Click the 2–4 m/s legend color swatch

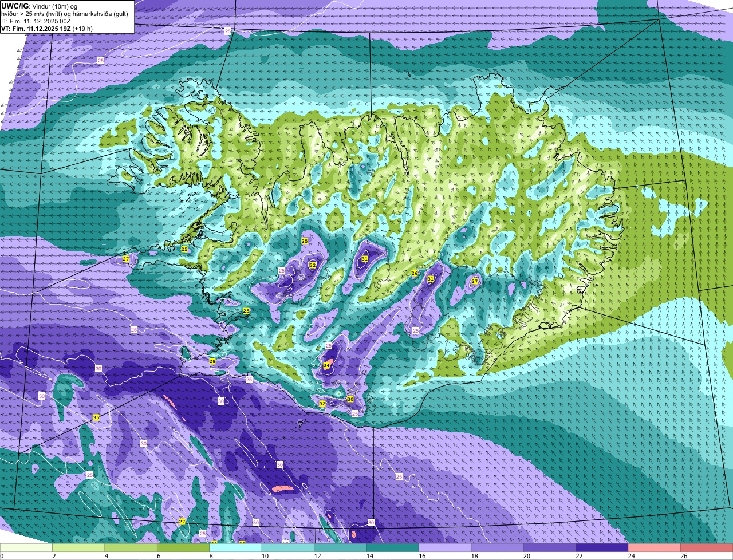[79, 548]
